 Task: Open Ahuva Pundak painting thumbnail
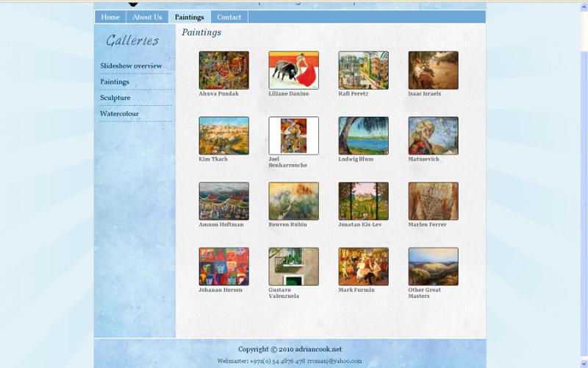[x=224, y=70]
